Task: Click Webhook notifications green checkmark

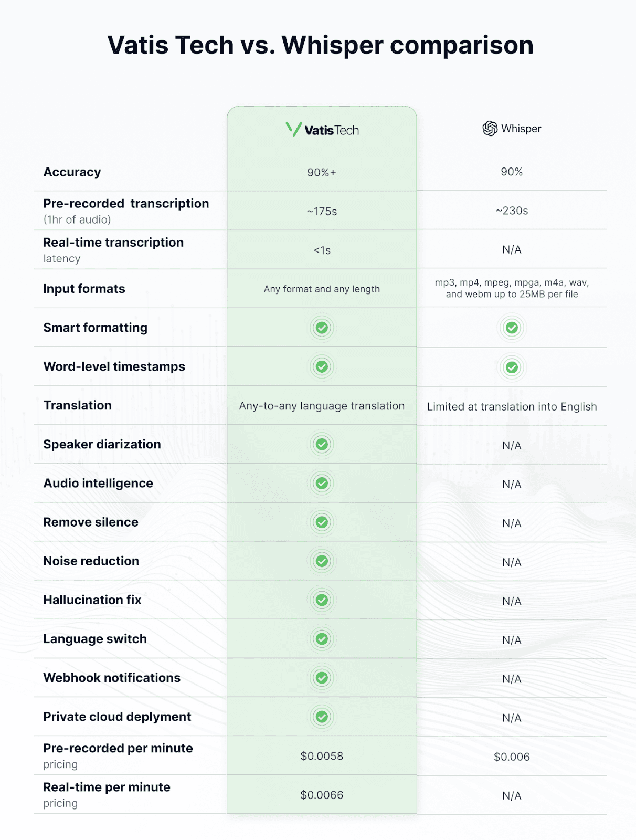Action: 322,677
